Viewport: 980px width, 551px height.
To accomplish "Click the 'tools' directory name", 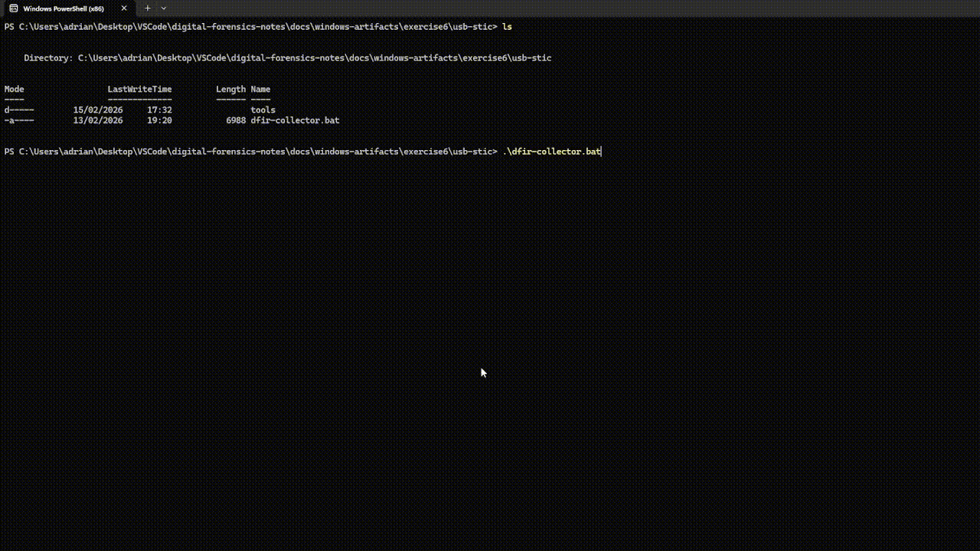I will (263, 110).
